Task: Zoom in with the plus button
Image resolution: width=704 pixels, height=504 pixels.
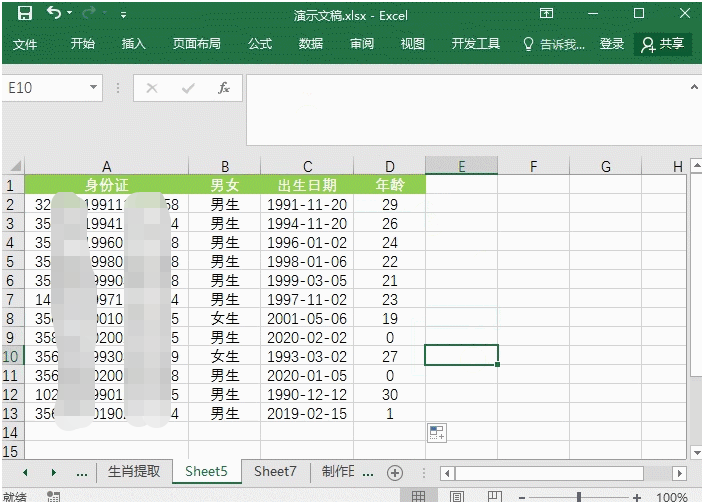Action: tap(636, 497)
